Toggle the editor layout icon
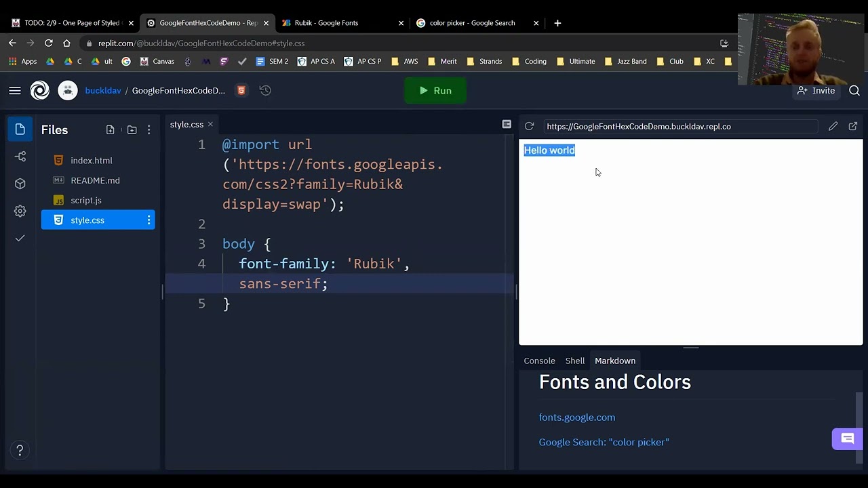This screenshot has height=488, width=868. (507, 124)
